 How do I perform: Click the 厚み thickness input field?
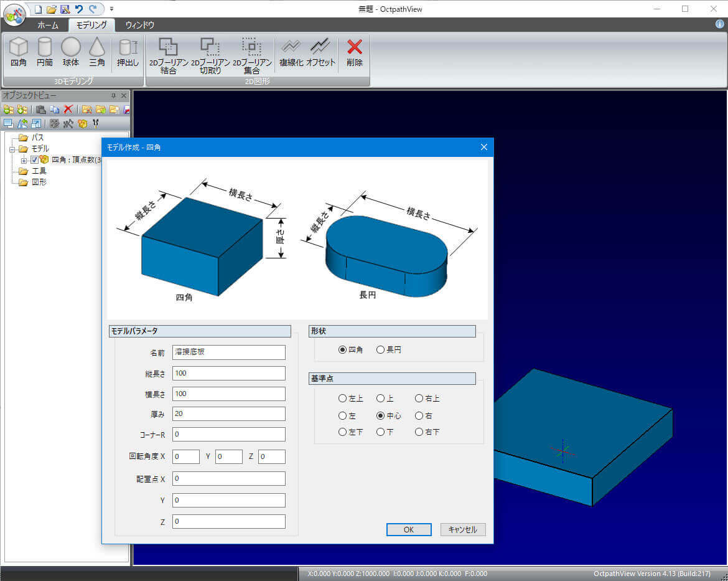228,413
